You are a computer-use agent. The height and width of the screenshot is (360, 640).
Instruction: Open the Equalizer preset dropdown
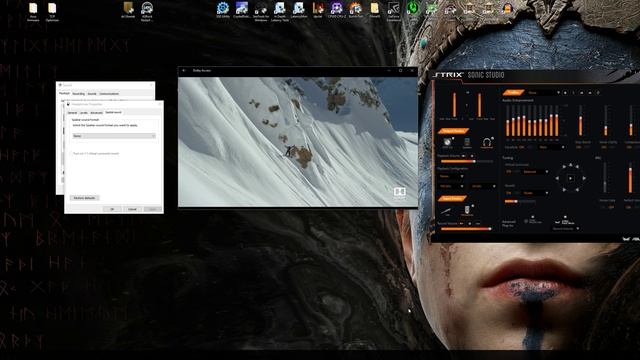(552, 147)
